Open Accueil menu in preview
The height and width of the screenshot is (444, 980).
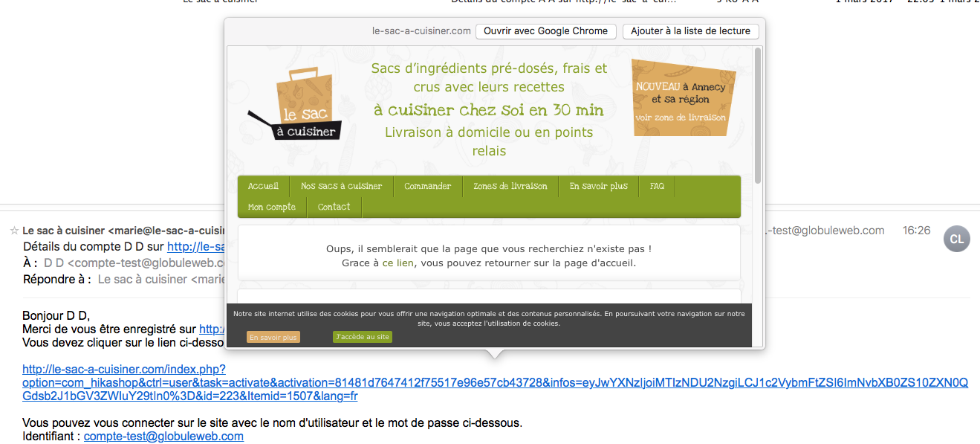pyautogui.click(x=264, y=186)
